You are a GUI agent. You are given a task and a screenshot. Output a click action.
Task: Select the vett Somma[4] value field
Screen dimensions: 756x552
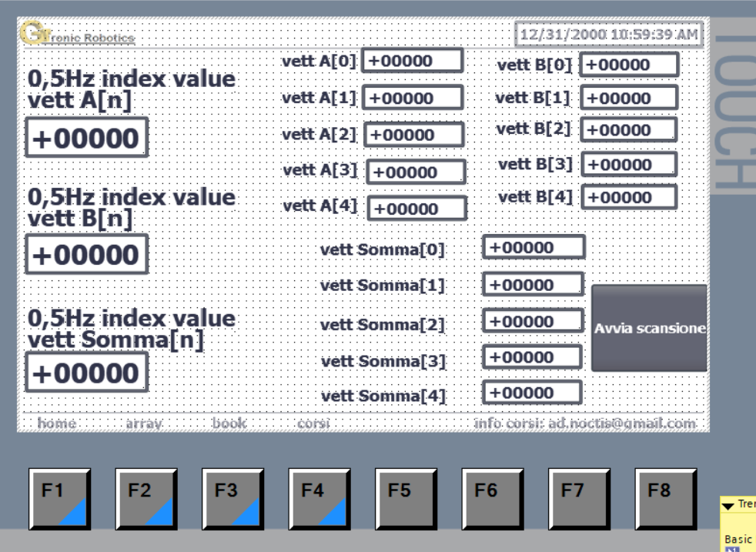(532, 393)
